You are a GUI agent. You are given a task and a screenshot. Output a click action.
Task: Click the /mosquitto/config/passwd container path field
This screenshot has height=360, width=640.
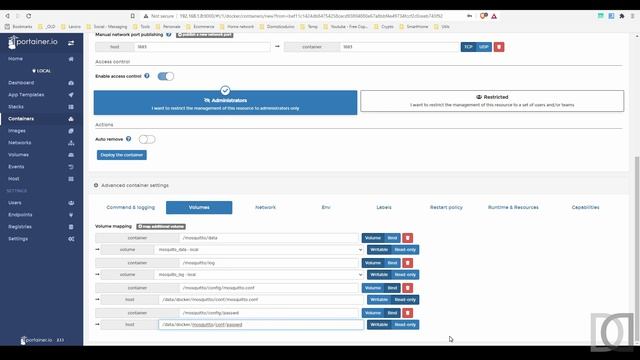click(x=269, y=313)
